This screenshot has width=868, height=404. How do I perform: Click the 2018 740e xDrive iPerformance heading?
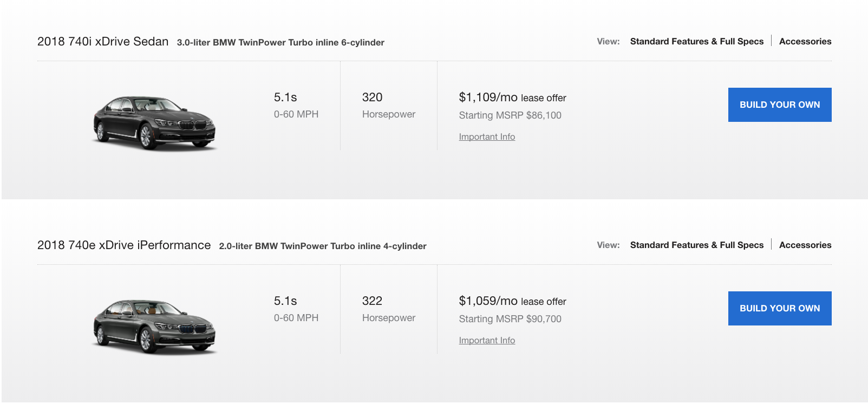click(124, 245)
